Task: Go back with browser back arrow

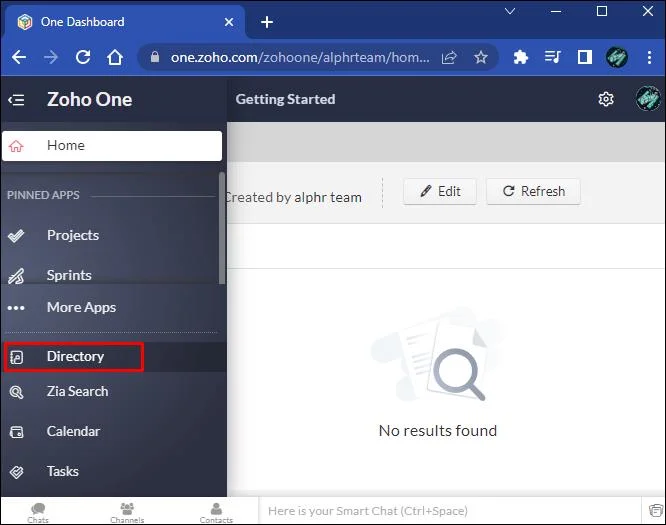Action: (19, 57)
